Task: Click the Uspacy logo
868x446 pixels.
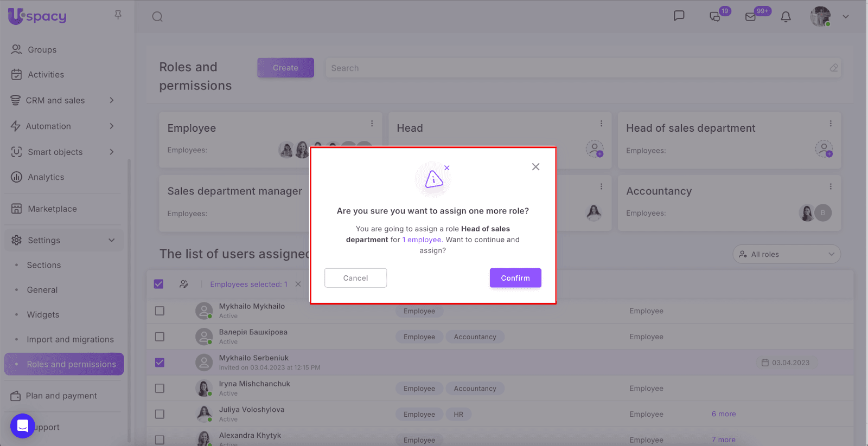Action: 37,16
